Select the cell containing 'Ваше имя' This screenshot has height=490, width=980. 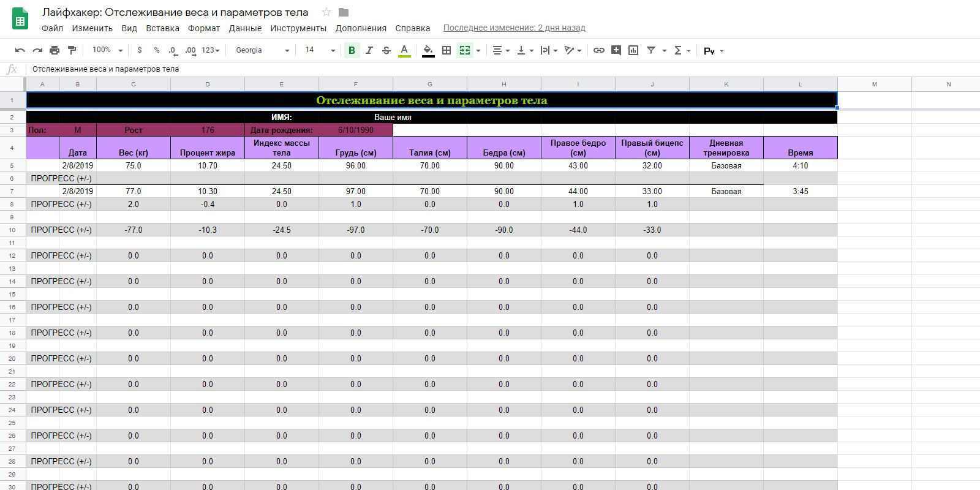click(x=393, y=117)
